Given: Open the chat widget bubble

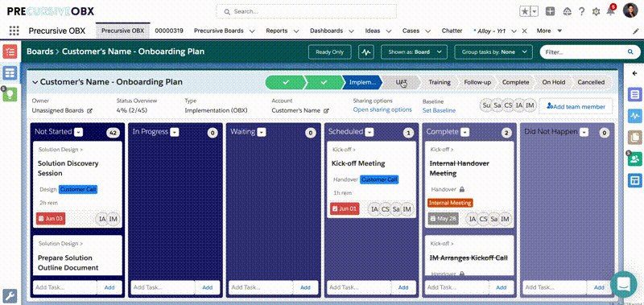Looking at the screenshot, I should pyautogui.click(x=623, y=284).
